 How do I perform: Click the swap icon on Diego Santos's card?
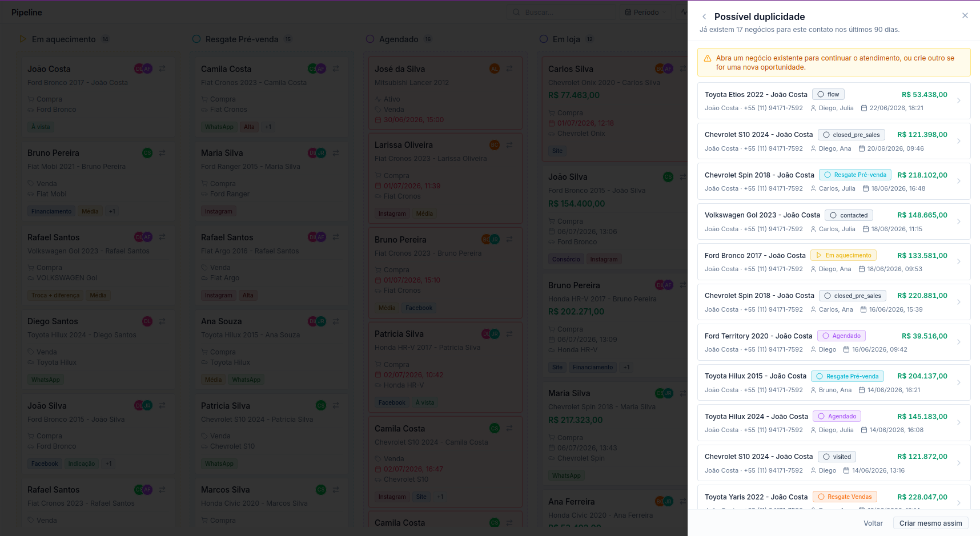(x=162, y=321)
